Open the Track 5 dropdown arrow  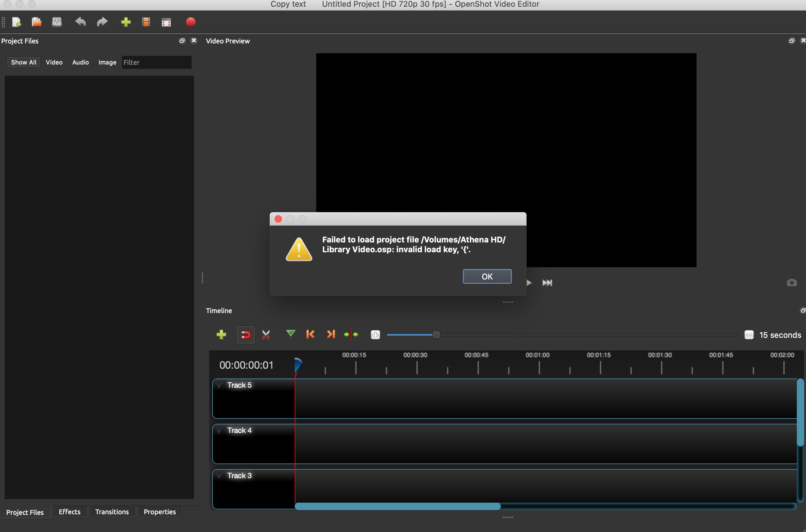click(x=220, y=385)
